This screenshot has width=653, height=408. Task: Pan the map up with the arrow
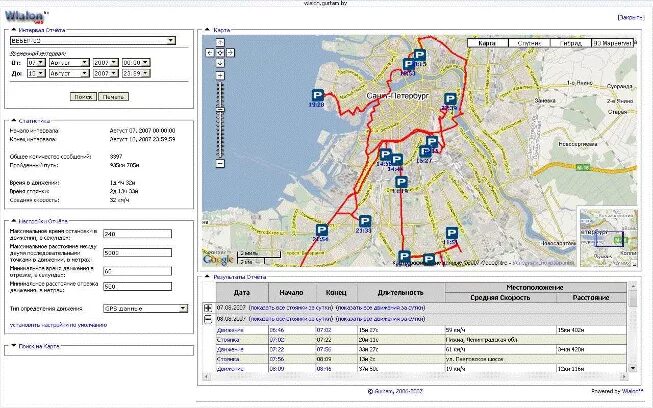220,42
